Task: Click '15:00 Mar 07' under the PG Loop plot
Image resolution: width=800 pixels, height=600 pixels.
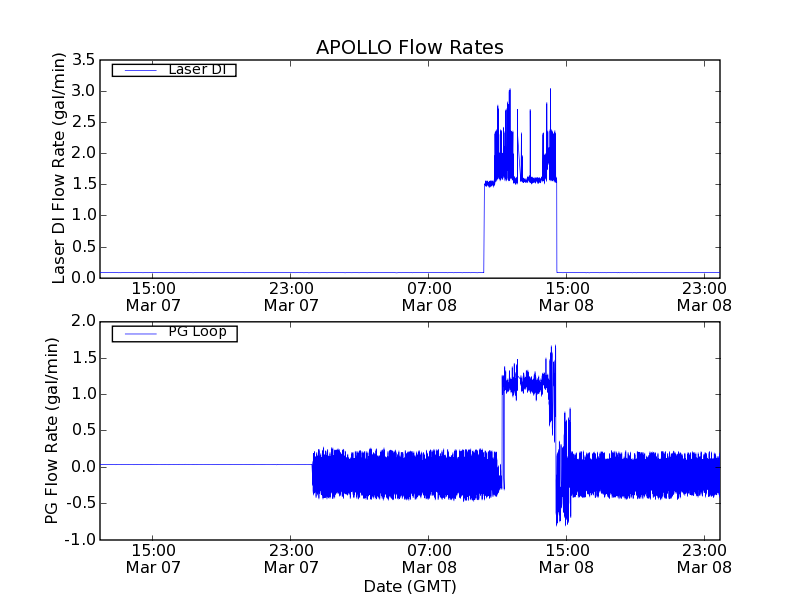Action: coord(153,559)
